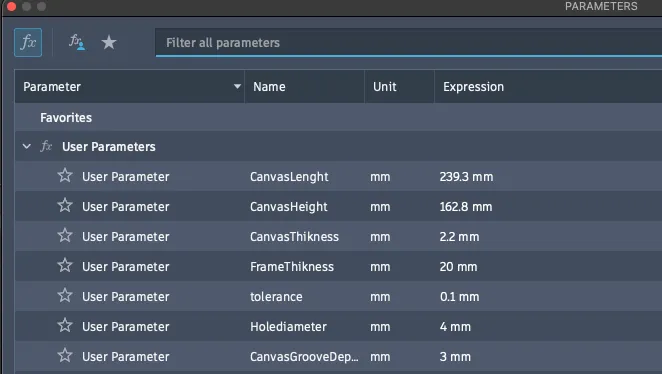The width and height of the screenshot is (662, 374).
Task: Edit the 2.2 mm expression
Action: pyautogui.click(x=459, y=236)
